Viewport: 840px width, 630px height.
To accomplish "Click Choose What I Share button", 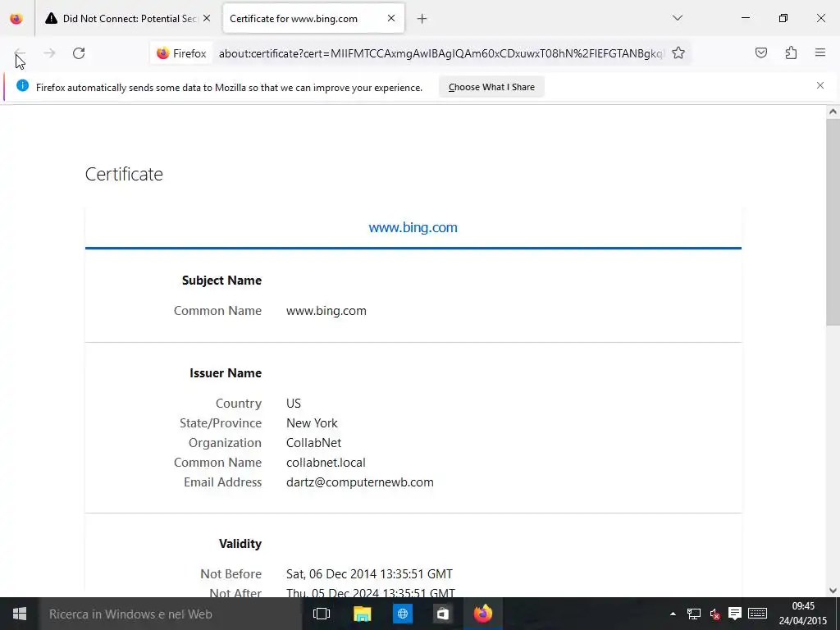I will point(491,87).
